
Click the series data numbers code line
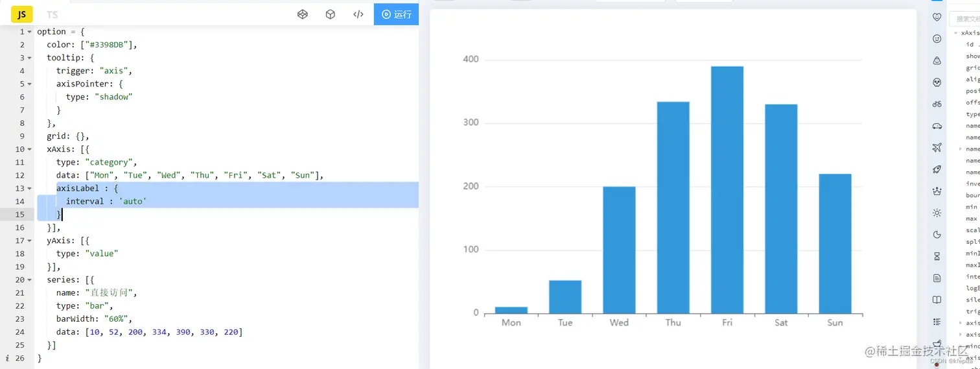[150, 331]
